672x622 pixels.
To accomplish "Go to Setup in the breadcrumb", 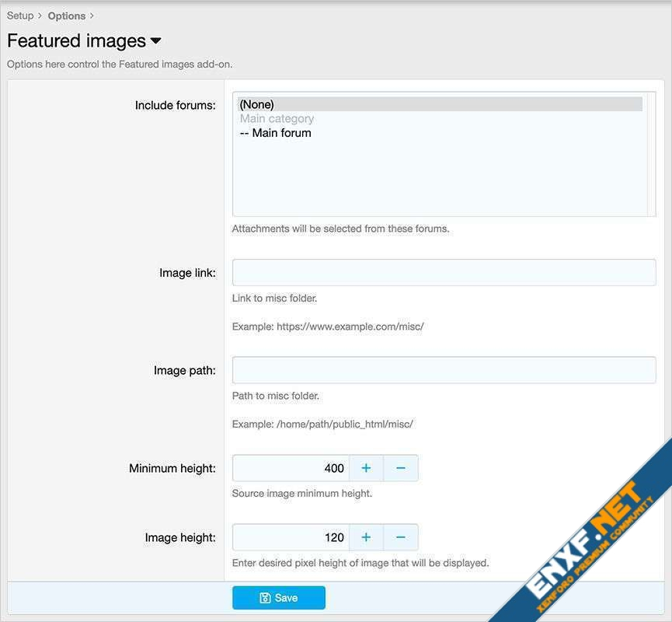I will (20, 16).
